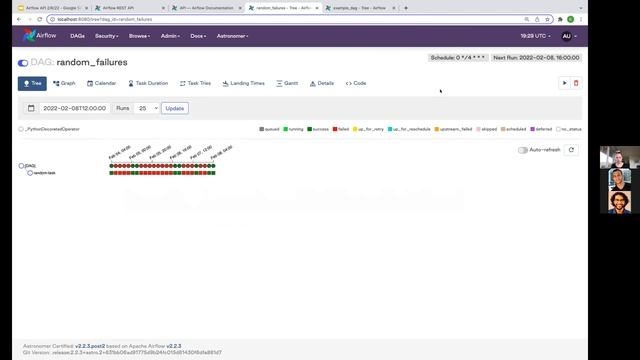640x360 pixels.
Task: Enable the Auto-refresh switch
Action: pyautogui.click(x=523, y=150)
